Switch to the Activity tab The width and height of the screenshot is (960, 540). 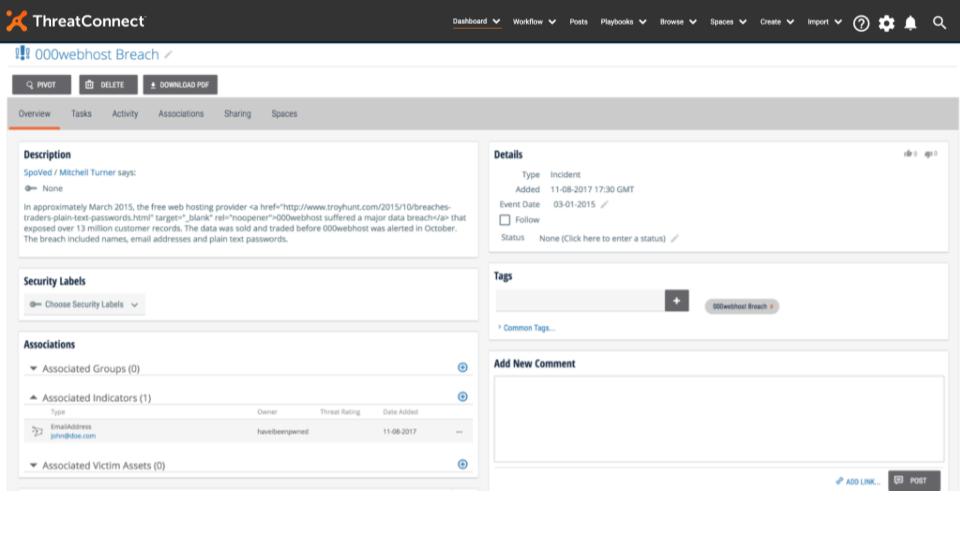[125, 114]
